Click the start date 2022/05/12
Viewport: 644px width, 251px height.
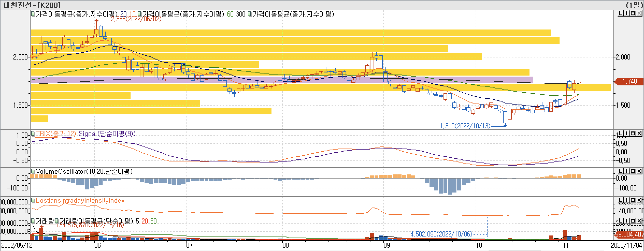(x=17, y=245)
